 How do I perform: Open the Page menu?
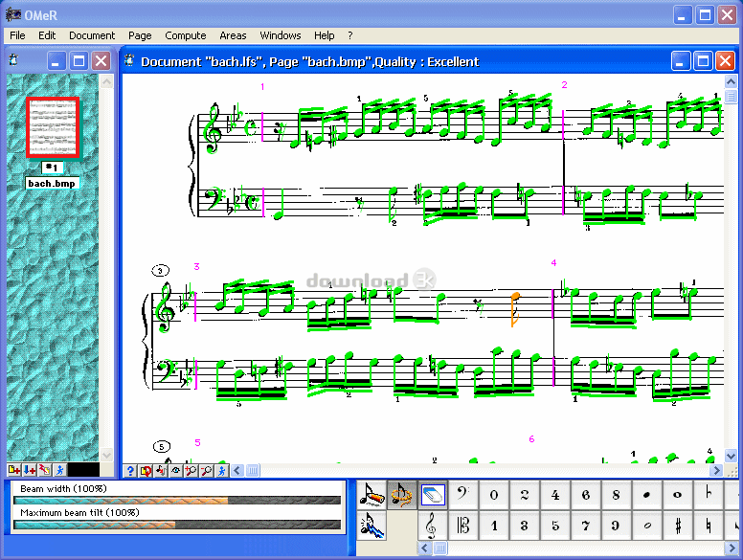[x=140, y=35]
